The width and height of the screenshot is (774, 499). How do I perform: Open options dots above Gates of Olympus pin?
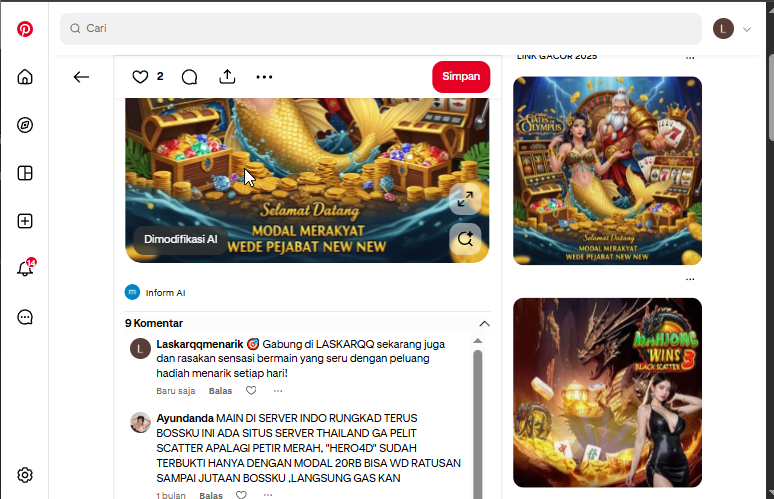click(x=690, y=58)
